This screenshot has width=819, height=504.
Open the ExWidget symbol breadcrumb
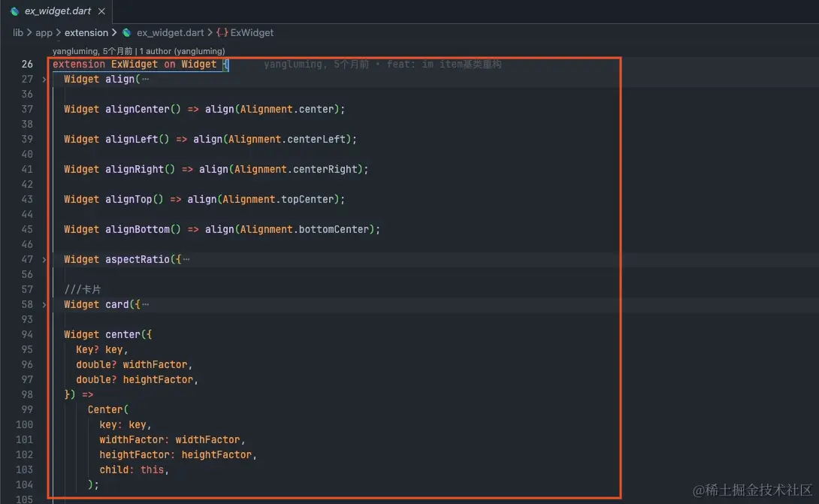click(x=252, y=32)
